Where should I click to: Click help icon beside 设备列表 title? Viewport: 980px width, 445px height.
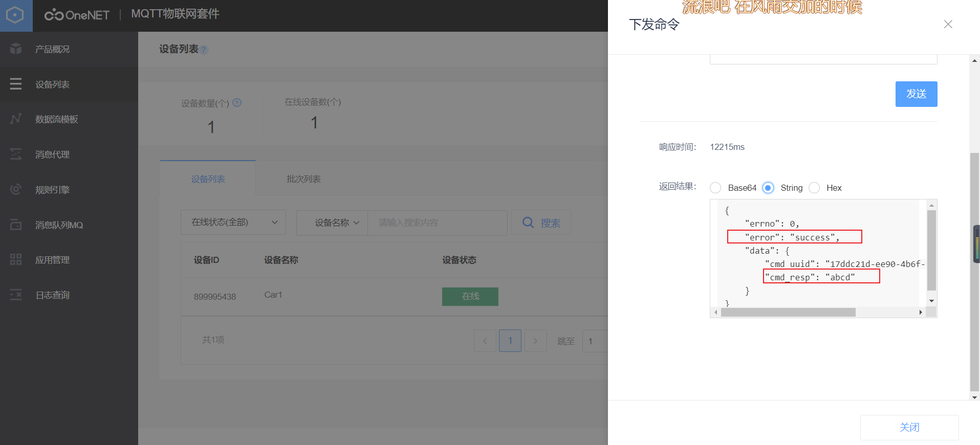pos(204,50)
